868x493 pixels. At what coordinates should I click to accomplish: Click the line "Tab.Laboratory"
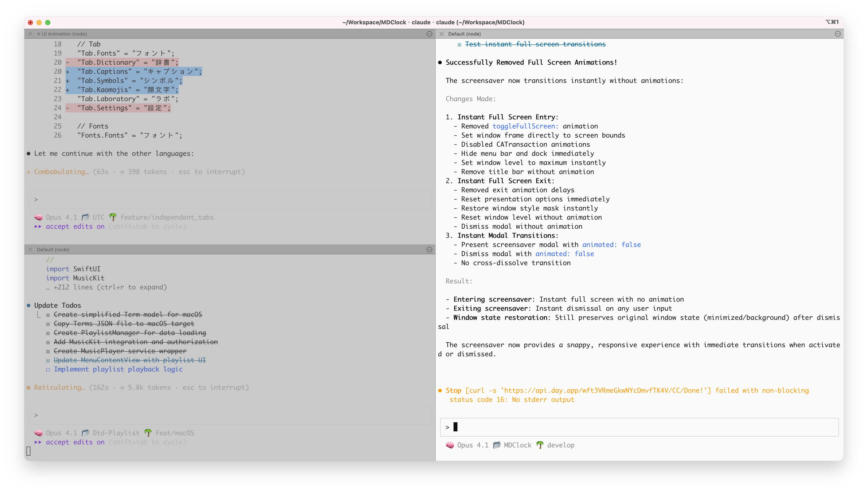coord(128,99)
